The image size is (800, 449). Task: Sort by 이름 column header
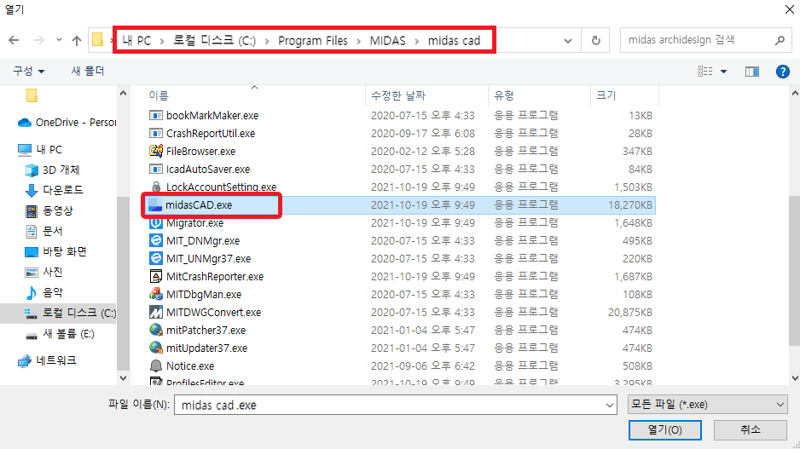(159, 95)
